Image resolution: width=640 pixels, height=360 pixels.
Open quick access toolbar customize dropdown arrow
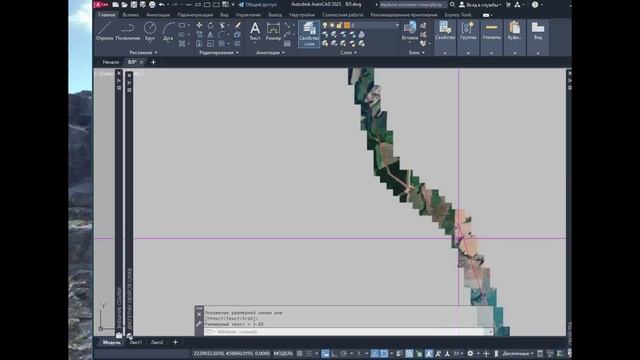point(233,4)
